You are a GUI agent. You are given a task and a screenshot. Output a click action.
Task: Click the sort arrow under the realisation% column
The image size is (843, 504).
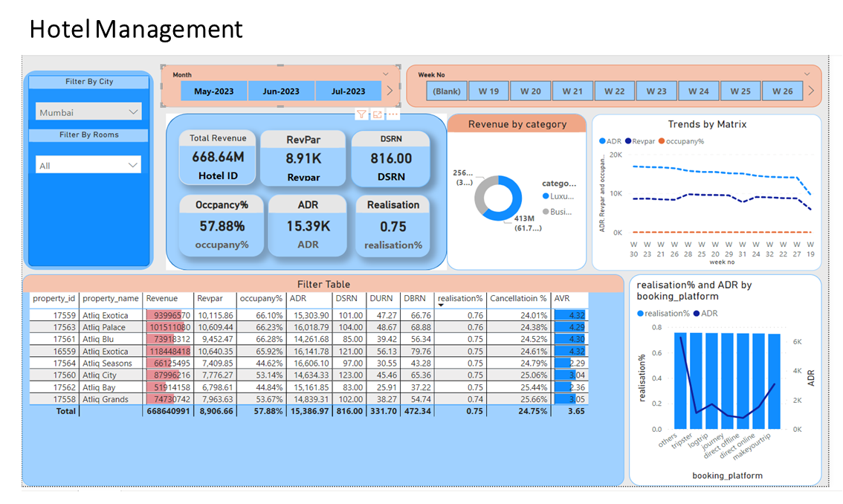pyautogui.click(x=442, y=306)
